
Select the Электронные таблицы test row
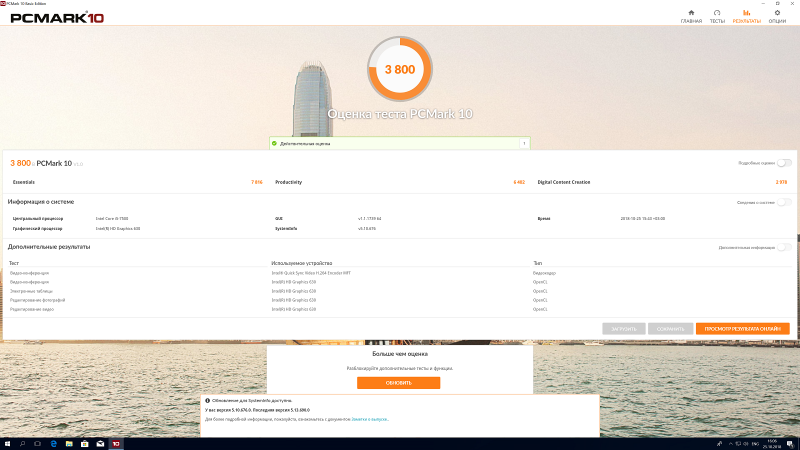point(399,291)
